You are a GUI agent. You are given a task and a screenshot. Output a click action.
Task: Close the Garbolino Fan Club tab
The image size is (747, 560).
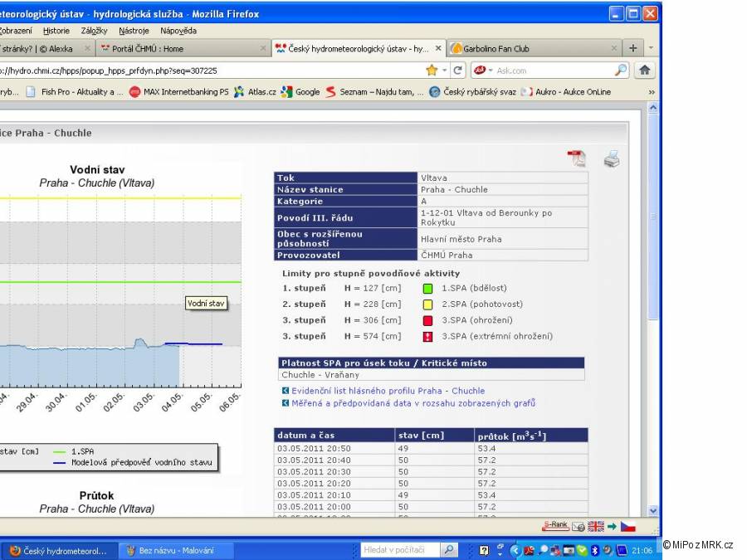tap(613, 48)
